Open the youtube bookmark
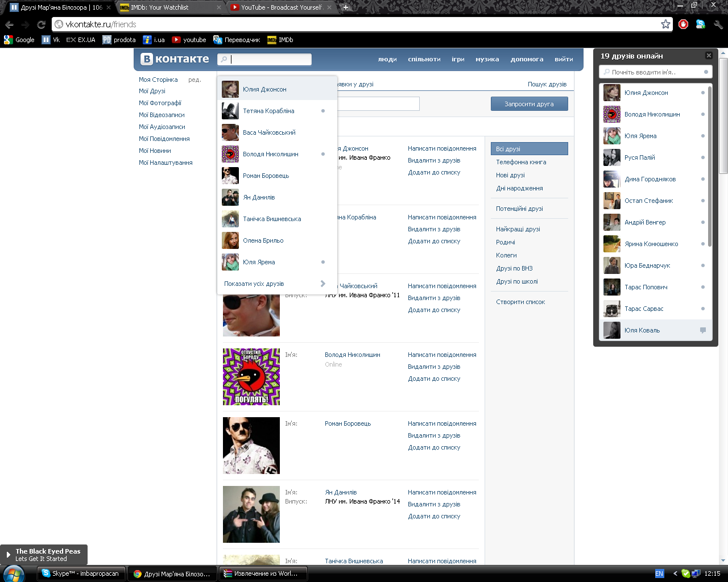Viewport: 728px width, 582px height. 189,40
